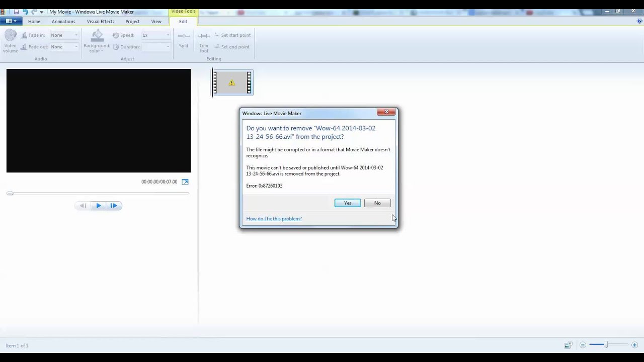Select the video clip thumbnail with warning sign
The height and width of the screenshot is (362, 644).
coord(232,82)
